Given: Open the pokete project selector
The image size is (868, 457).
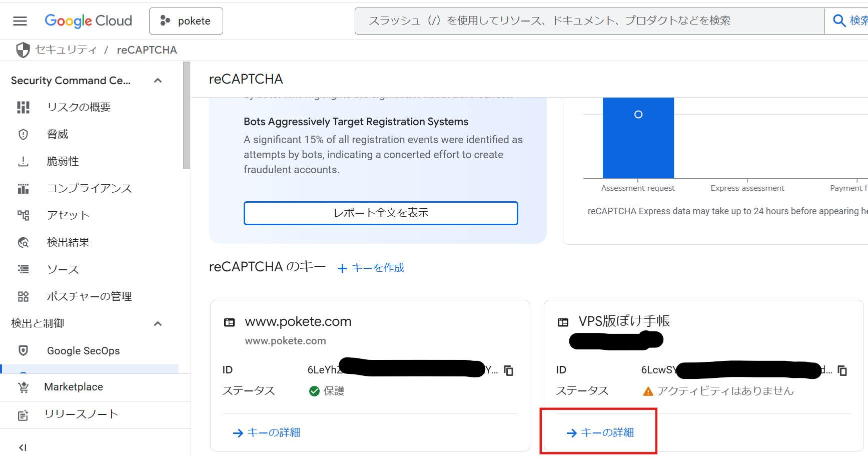Looking at the screenshot, I should [x=186, y=21].
